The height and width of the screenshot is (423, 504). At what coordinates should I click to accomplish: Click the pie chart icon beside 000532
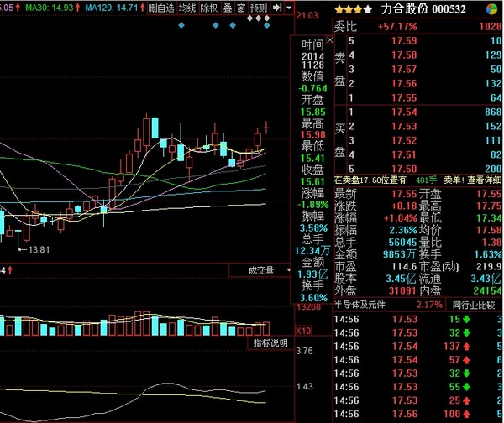[x=491, y=9]
